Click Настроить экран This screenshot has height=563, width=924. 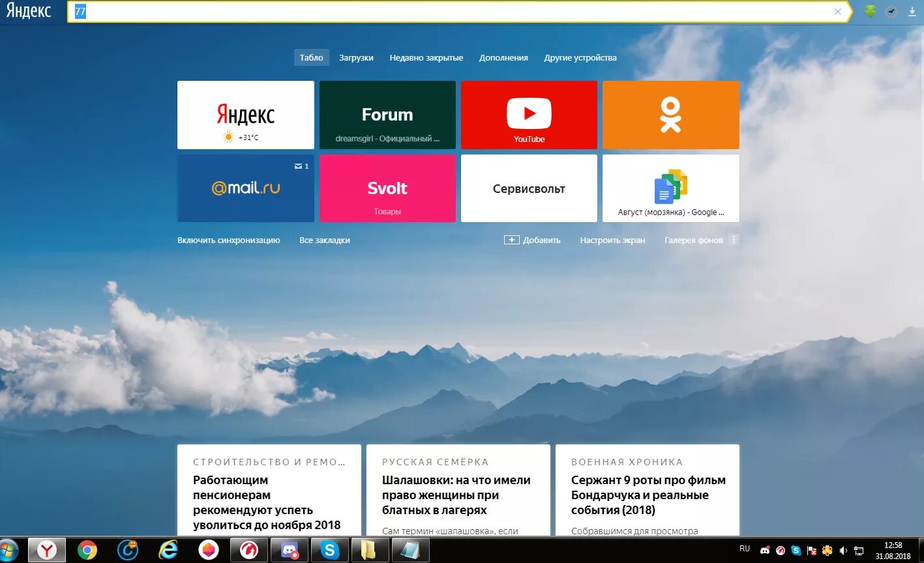[x=612, y=240]
